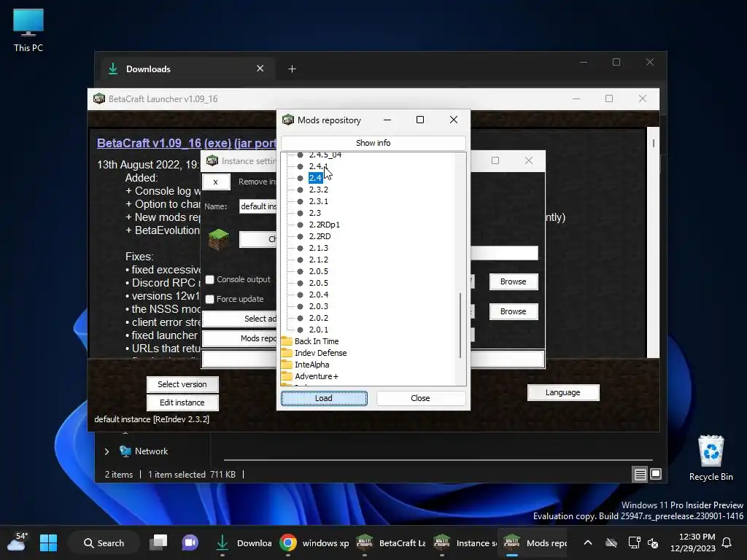This screenshot has height=560, width=747.
Task: Open the Recycle Bin desktop icon
Action: (x=711, y=458)
